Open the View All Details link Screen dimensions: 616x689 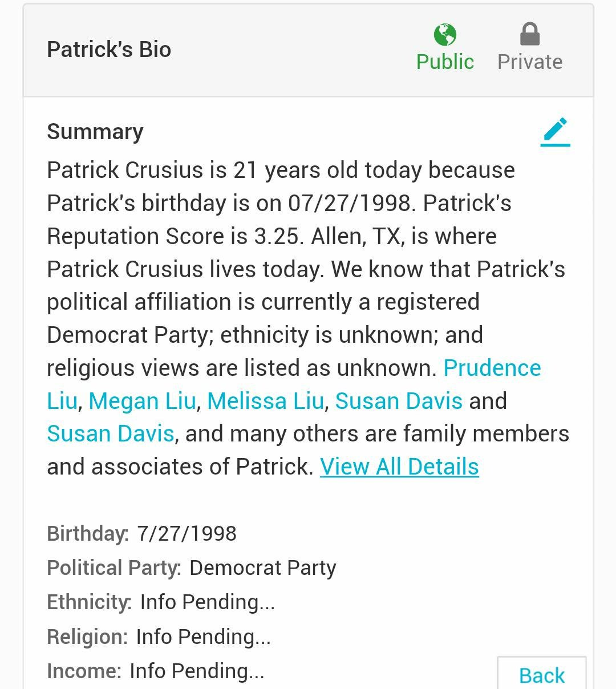coord(399,467)
